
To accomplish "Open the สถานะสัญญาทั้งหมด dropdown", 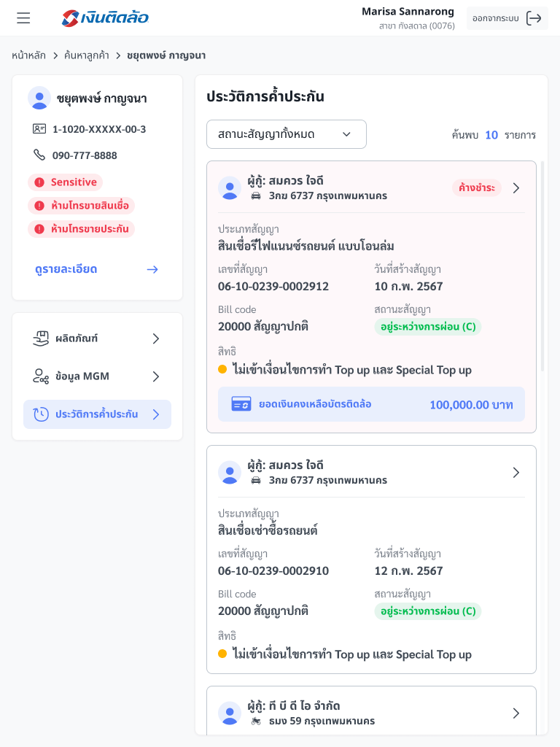I will (x=286, y=134).
